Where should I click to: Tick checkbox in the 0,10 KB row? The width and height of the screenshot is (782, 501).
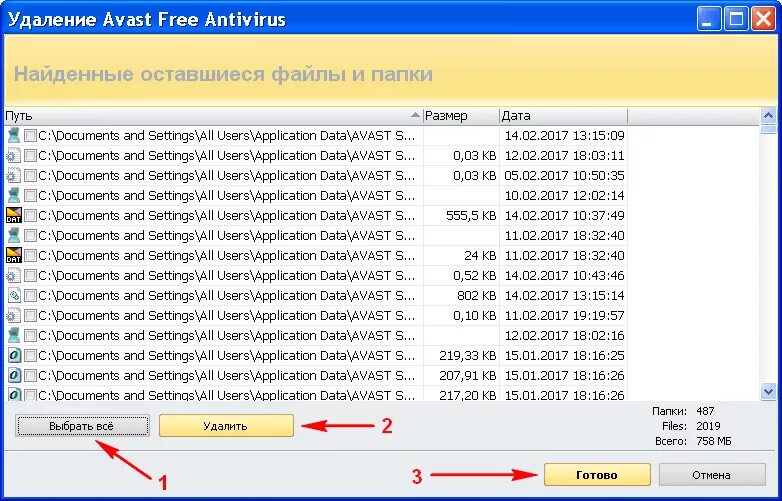[x=30, y=316]
